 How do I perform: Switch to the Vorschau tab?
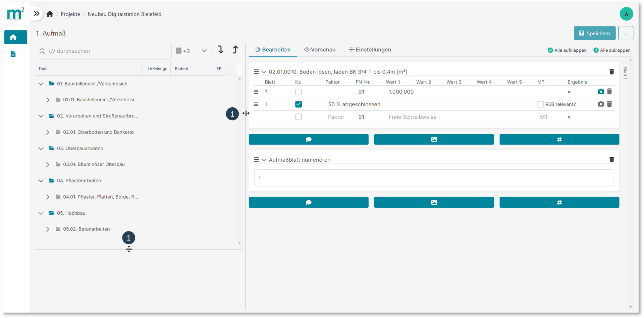coord(319,49)
